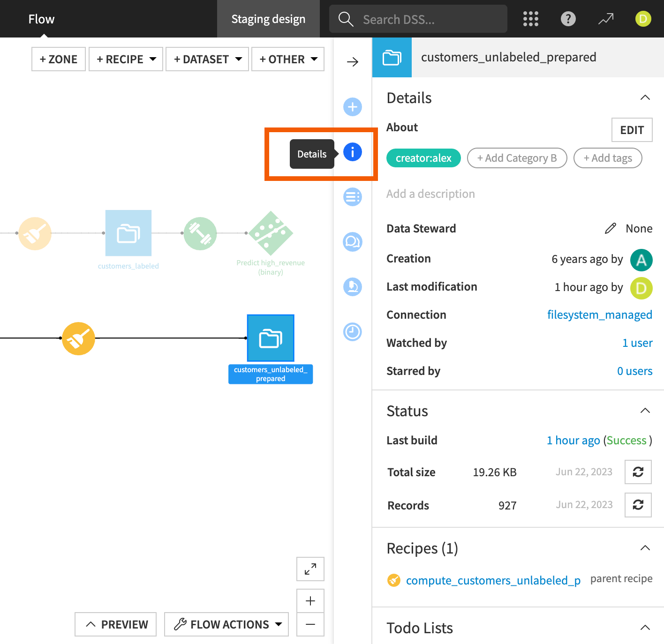Click the EDIT button in About
The height and width of the screenshot is (644, 664).
(632, 130)
